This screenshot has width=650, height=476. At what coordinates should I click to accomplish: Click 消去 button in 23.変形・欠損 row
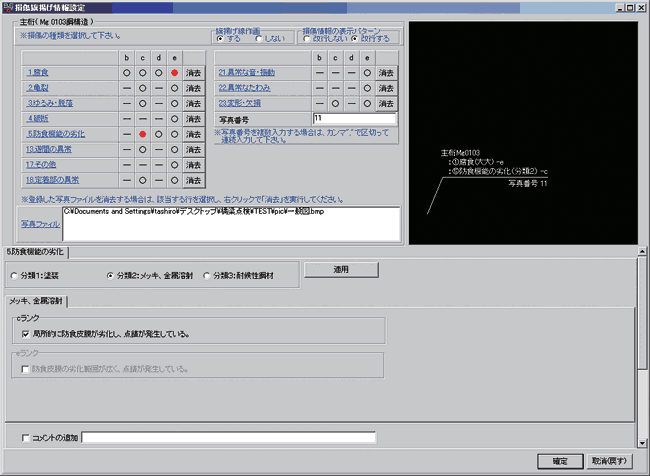pos(386,103)
